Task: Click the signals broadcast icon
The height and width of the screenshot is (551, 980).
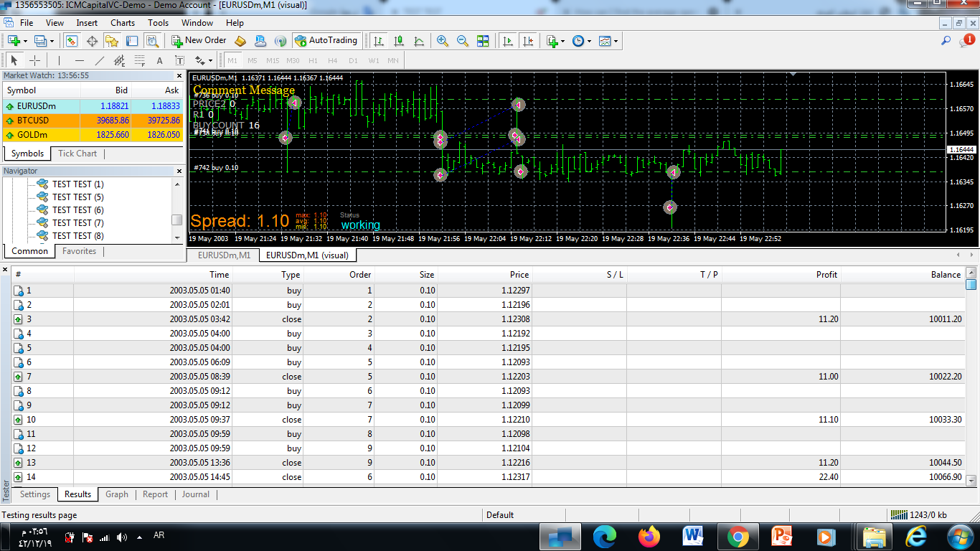Action: [x=281, y=41]
